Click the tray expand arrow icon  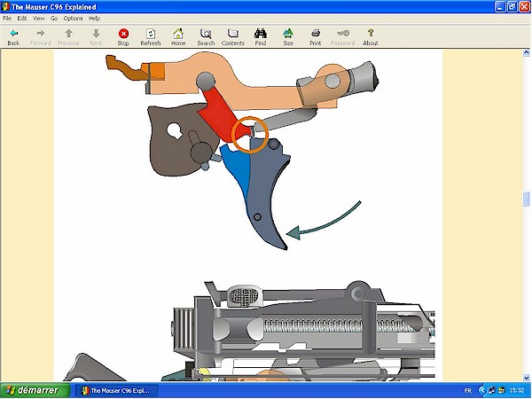(481, 391)
